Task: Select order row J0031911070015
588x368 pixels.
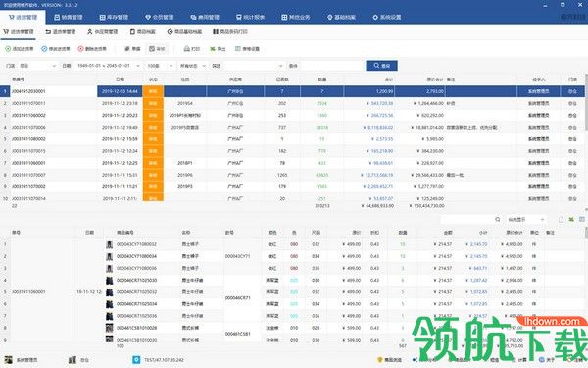Action: [x=292, y=151]
